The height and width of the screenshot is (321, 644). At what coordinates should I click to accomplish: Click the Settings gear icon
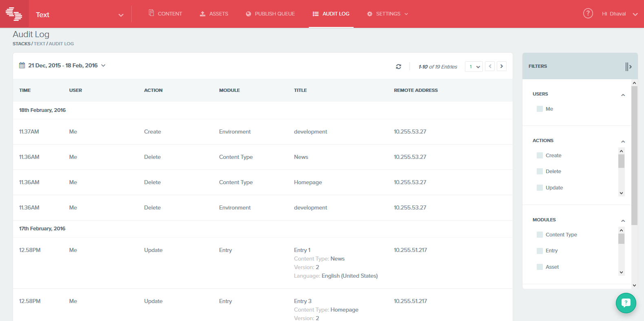pos(370,14)
